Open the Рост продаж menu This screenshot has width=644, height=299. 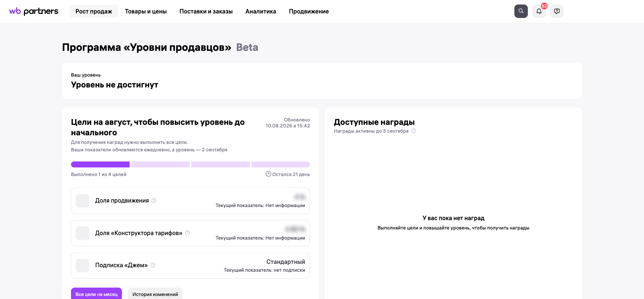tap(94, 11)
